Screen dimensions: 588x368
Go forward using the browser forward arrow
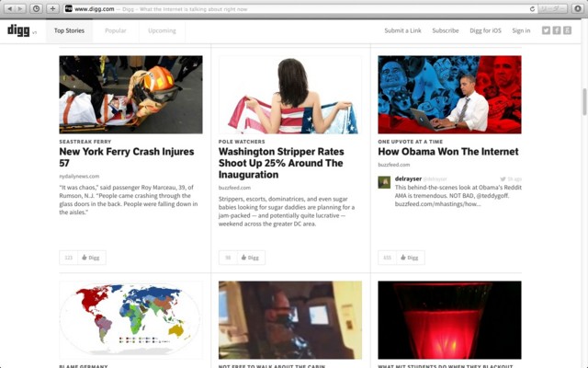[20, 8]
